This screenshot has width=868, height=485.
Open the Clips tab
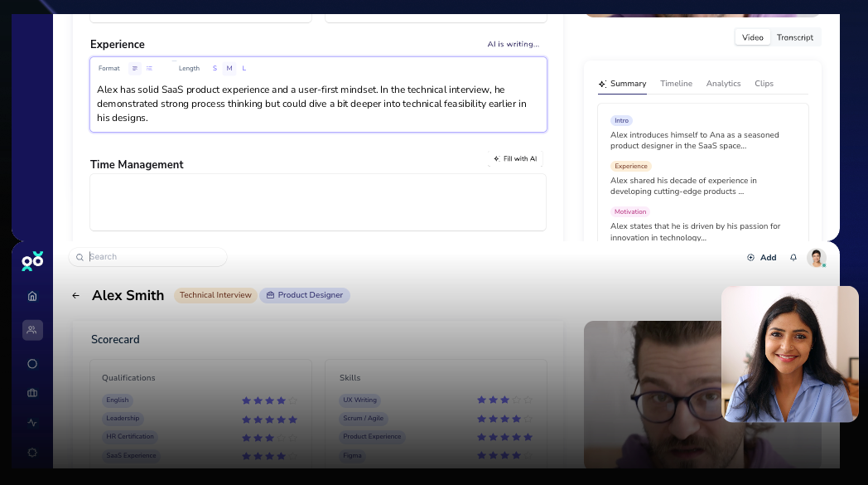(764, 84)
